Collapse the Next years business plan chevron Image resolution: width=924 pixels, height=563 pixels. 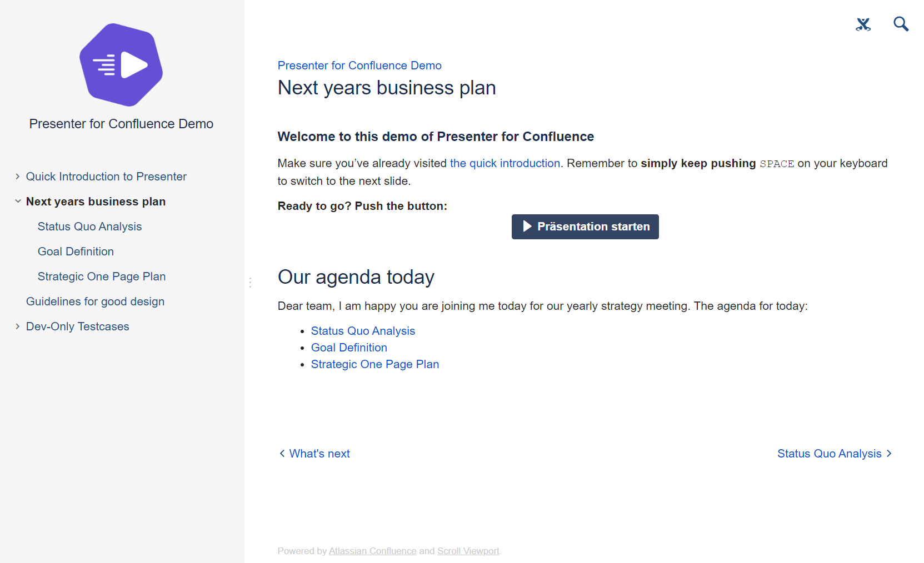pos(18,202)
